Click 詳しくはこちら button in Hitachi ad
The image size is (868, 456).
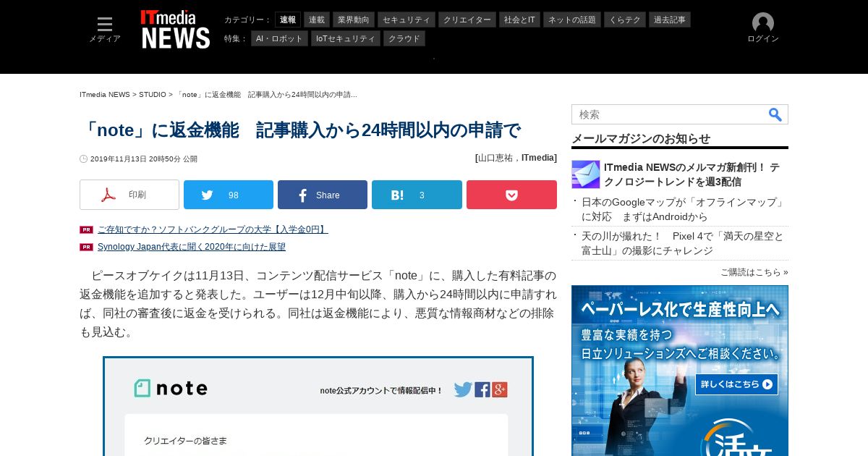[x=736, y=384]
